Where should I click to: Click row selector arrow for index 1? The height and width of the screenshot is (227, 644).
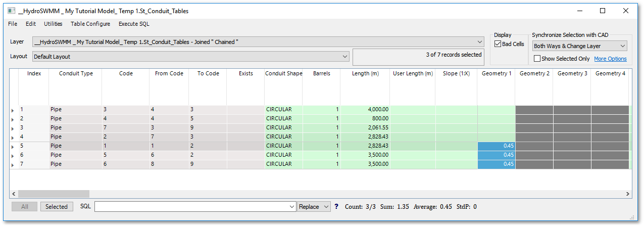point(14,109)
